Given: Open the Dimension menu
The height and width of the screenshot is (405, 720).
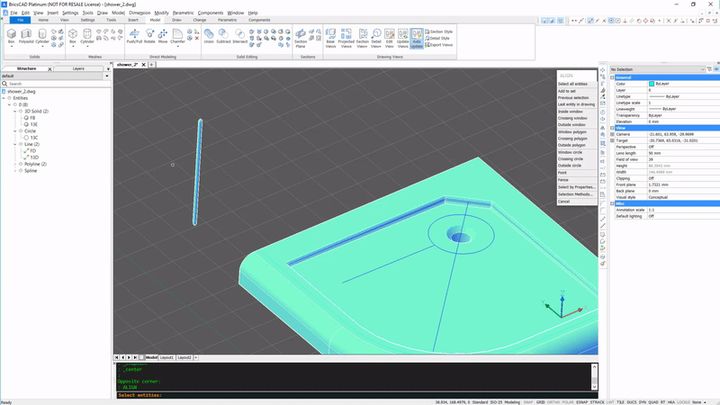Looking at the screenshot, I should [140, 13].
